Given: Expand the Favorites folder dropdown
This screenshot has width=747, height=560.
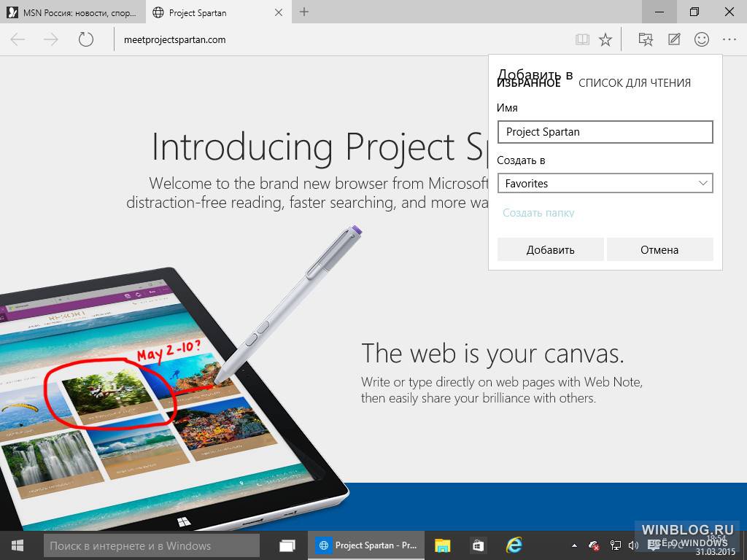Looking at the screenshot, I should [605, 183].
